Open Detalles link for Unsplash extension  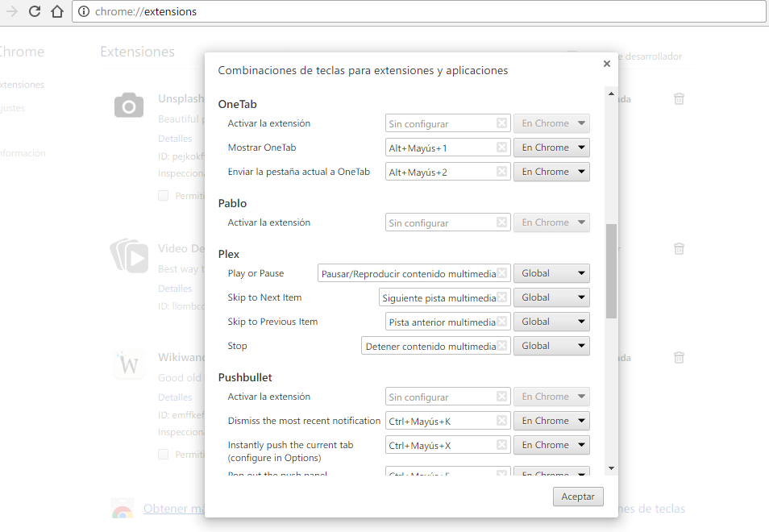(175, 139)
